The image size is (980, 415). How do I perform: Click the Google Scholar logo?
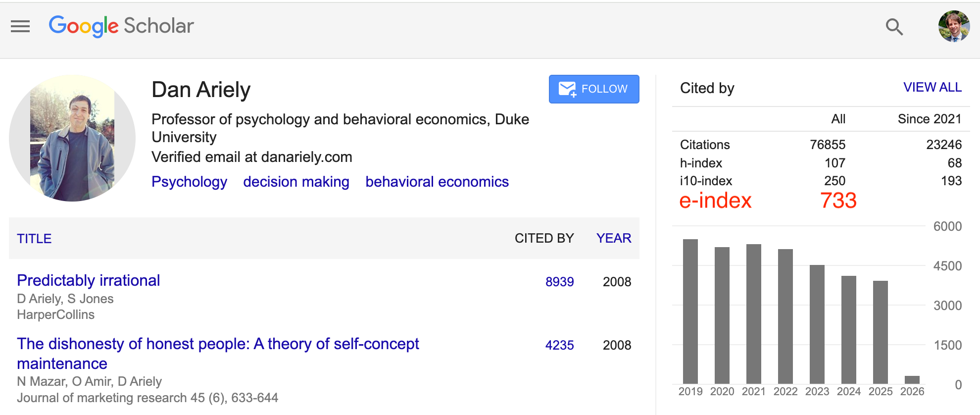click(121, 26)
